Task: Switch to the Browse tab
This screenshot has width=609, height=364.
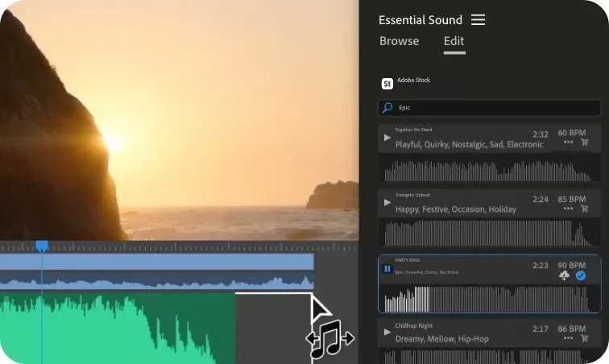Action: point(399,41)
